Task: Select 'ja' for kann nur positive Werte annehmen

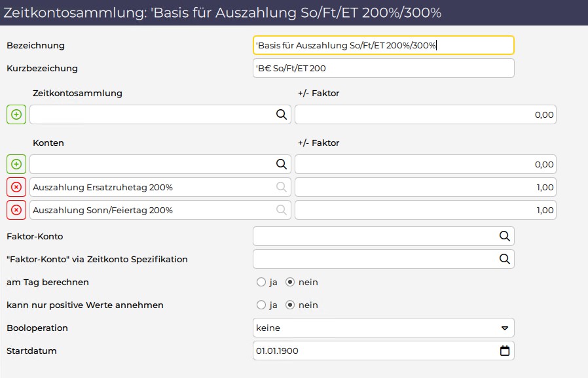Action: coord(261,305)
